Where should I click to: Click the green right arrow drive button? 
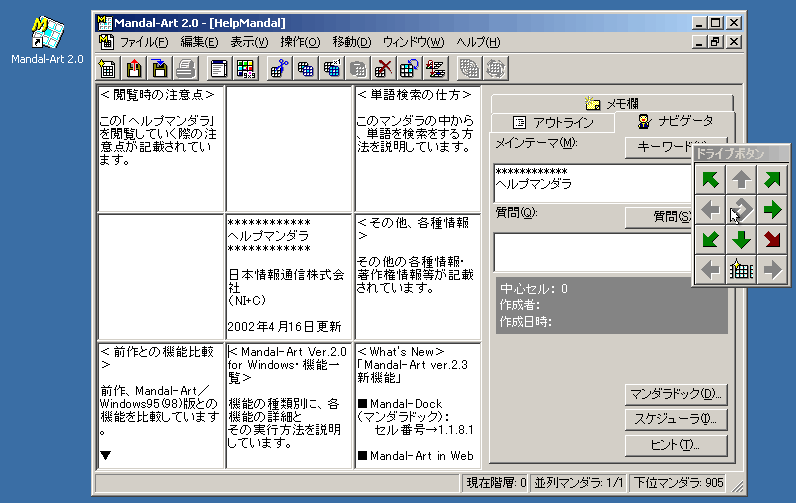coord(772,209)
